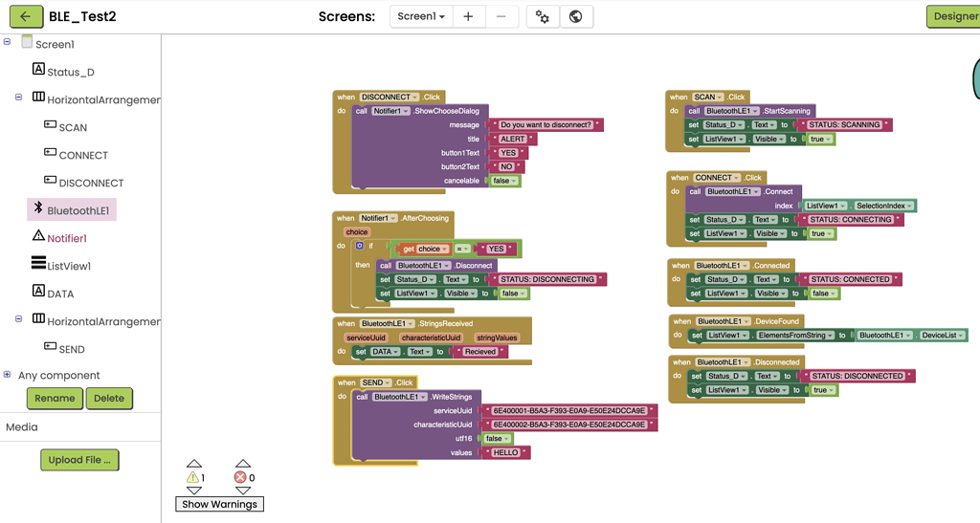Switch to the Designer view
This screenshot has width=980, height=523.
click(x=953, y=16)
